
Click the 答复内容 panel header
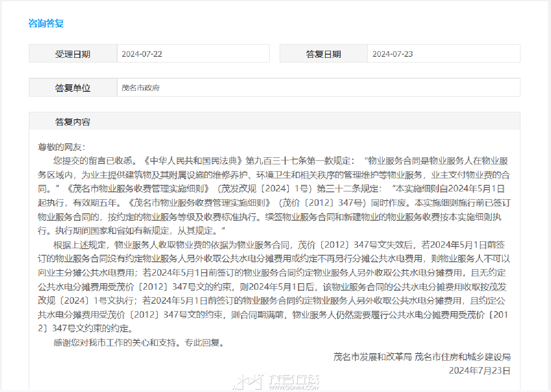click(x=274, y=121)
